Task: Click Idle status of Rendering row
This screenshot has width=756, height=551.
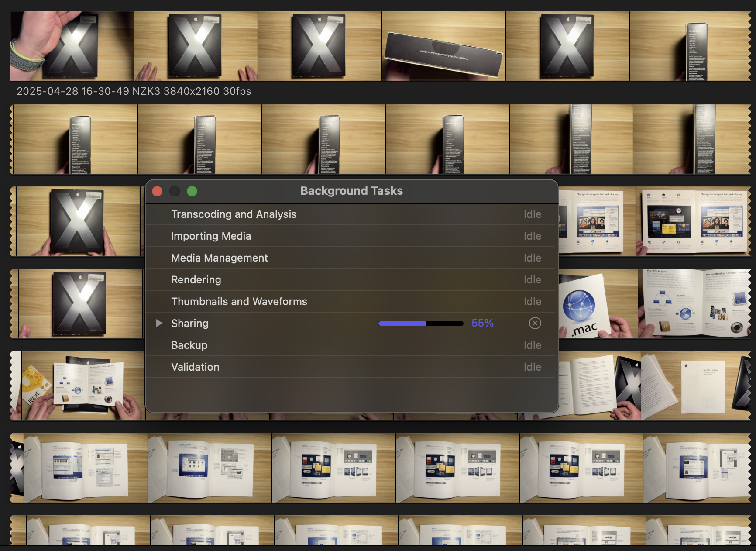Action: click(x=533, y=280)
